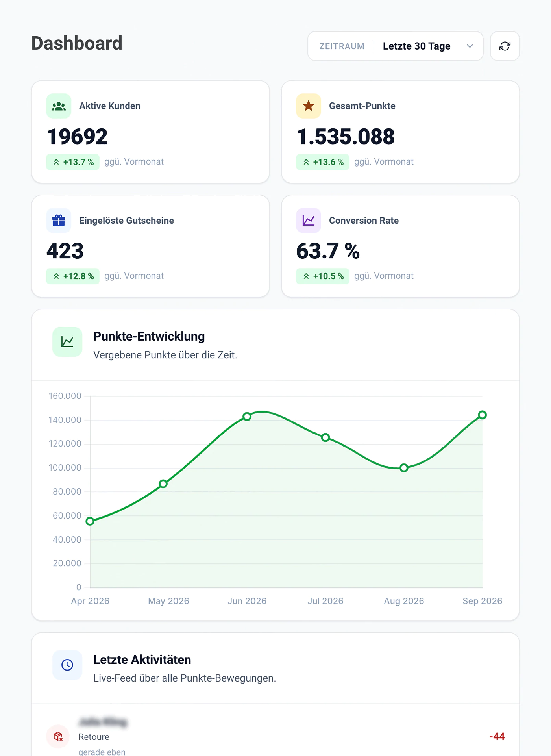Screen dimensions: 551x756
Task: Click the 19692 active customers value
Action: click(77, 137)
